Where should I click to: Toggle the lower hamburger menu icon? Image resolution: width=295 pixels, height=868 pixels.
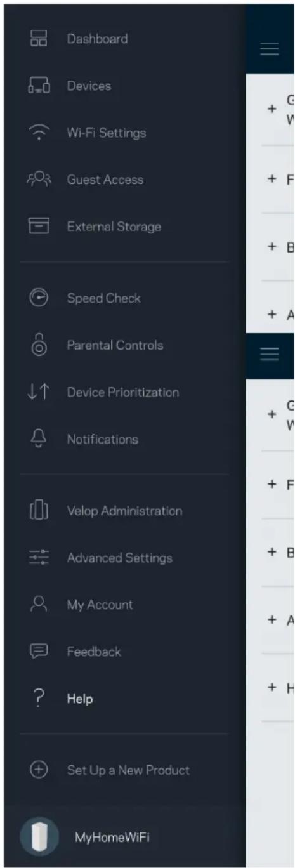[270, 355]
